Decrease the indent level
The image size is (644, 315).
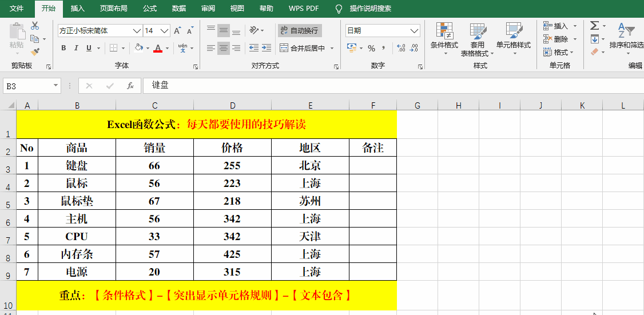254,48
